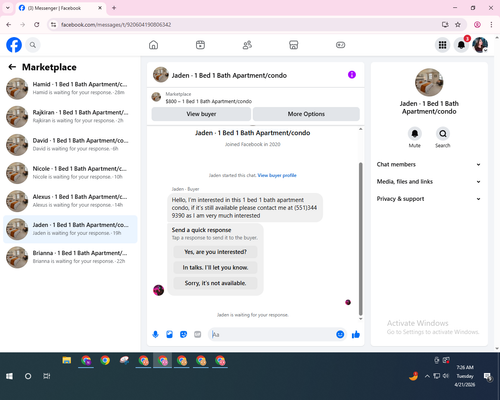The image size is (500, 400).
Task: Send quick reply 'Yes, are you interested?'
Action: pyautogui.click(x=215, y=252)
